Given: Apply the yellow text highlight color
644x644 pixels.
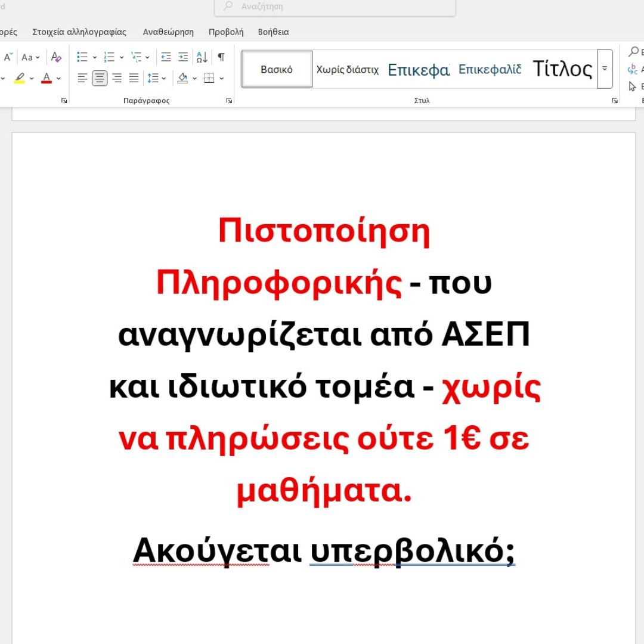Looking at the screenshot, I should 19,78.
